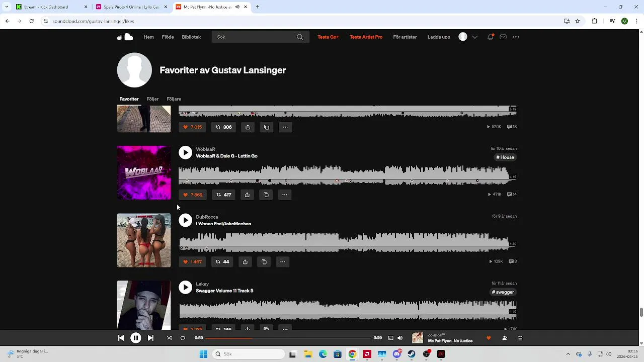Bookmark this page with star icon
This screenshot has width=644, height=362.
point(578,21)
